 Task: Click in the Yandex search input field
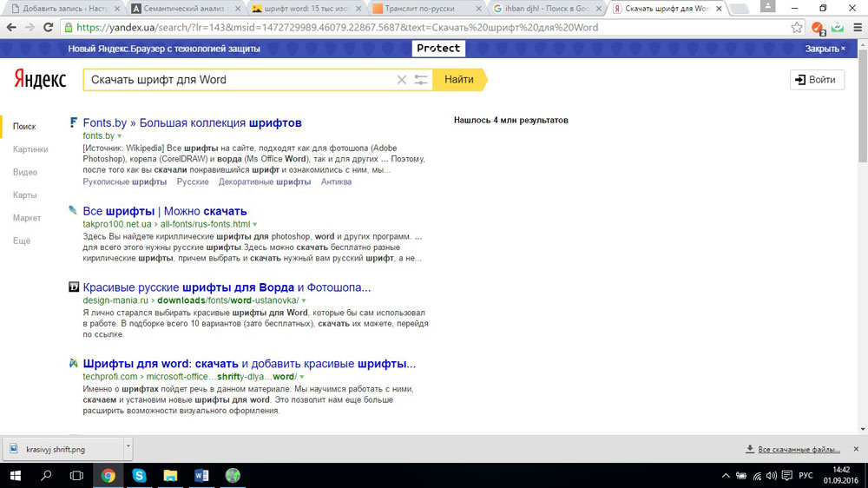[x=239, y=80]
